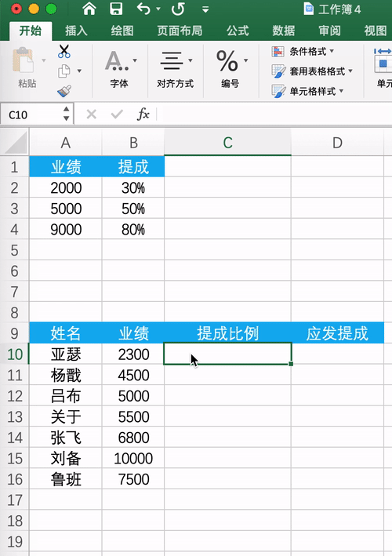
Task: Expand the 字体 group dropdown arrow
Action: (x=135, y=60)
